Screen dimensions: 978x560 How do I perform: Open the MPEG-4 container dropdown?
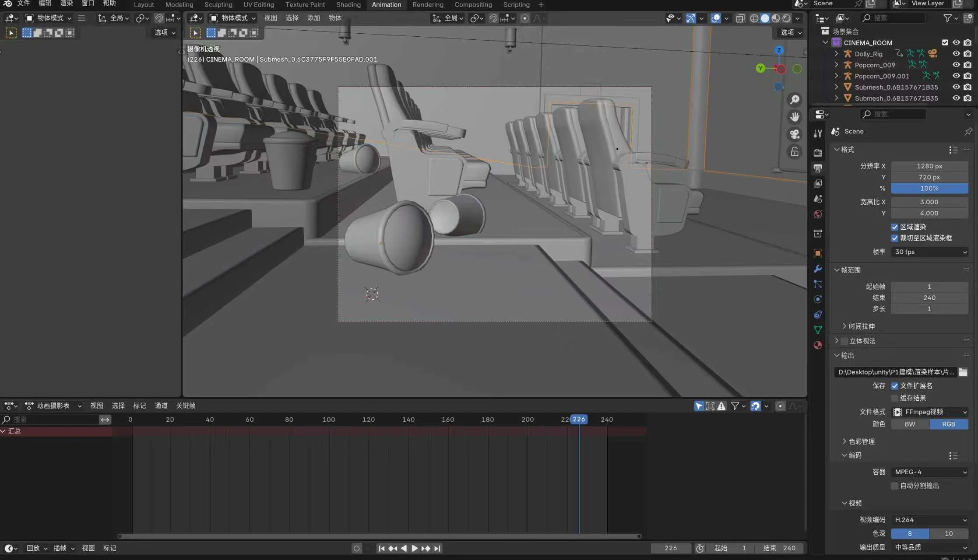point(929,472)
